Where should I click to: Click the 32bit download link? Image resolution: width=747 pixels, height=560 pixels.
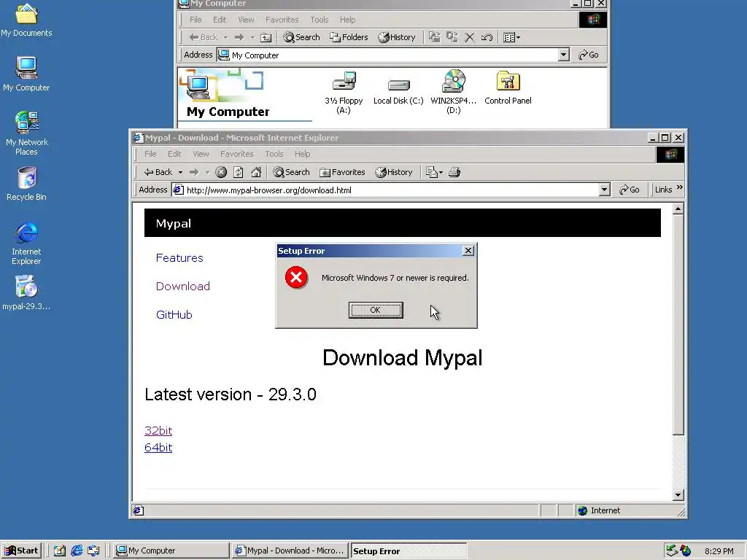click(158, 430)
